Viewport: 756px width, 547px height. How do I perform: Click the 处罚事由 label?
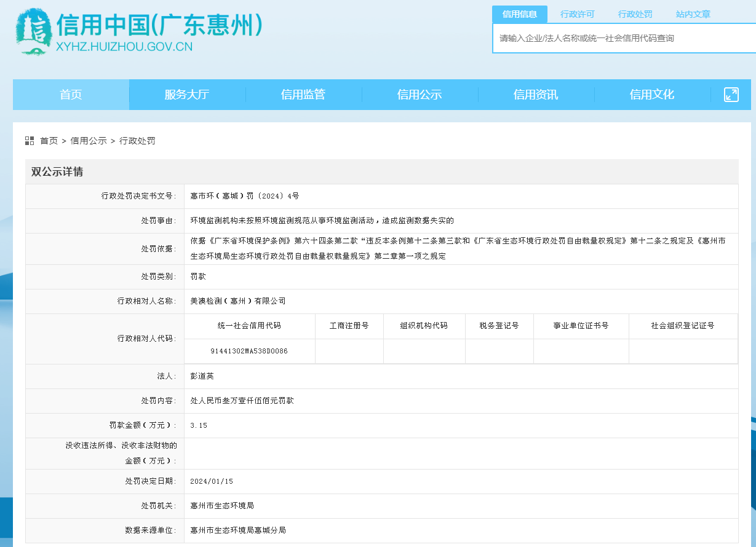pyautogui.click(x=159, y=220)
